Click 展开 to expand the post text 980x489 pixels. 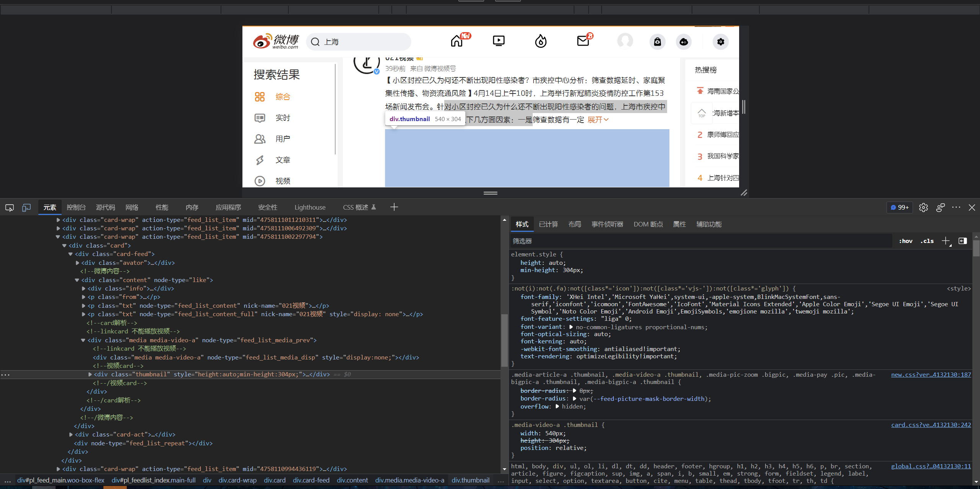pyautogui.click(x=594, y=120)
